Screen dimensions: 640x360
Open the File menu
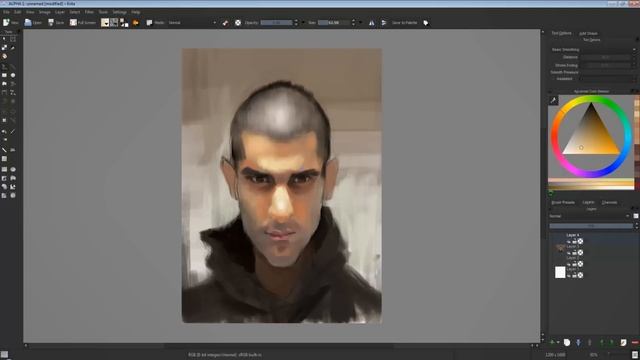pyautogui.click(x=6, y=12)
